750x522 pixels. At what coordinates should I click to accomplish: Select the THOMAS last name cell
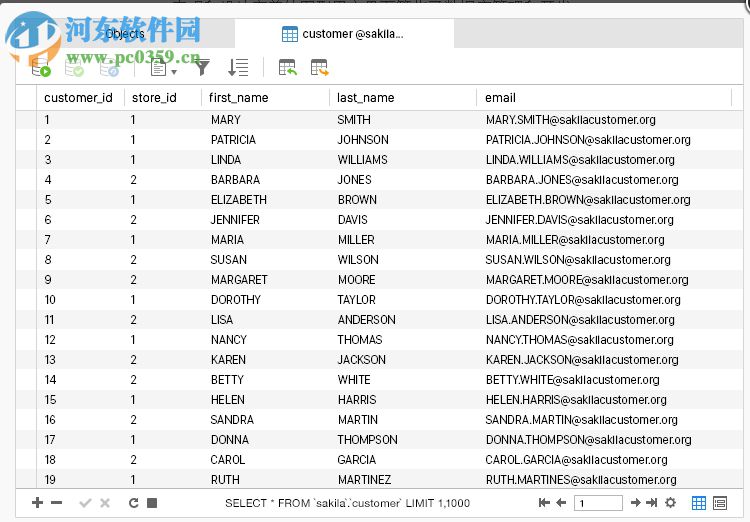tap(360, 340)
